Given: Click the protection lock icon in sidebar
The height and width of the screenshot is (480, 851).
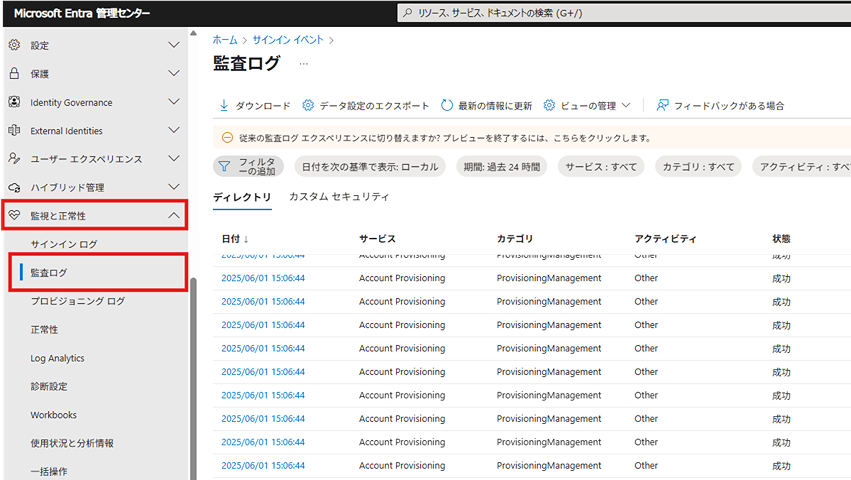Looking at the screenshot, I should click(x=15, y=73).
